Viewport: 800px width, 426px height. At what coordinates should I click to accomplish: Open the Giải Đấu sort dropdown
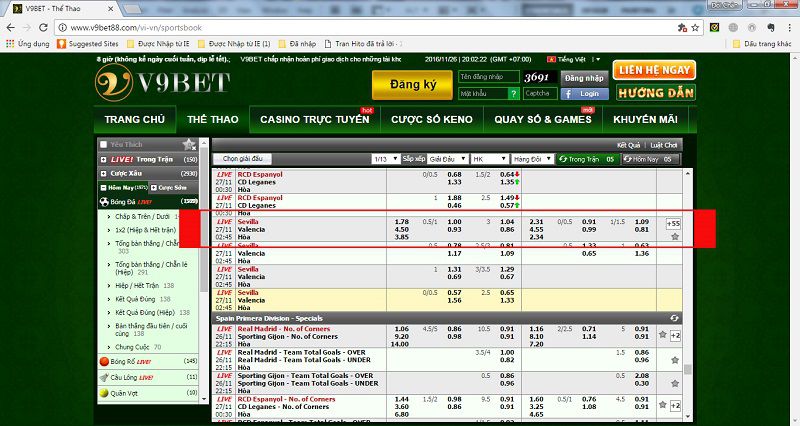[x=447, y=159]
